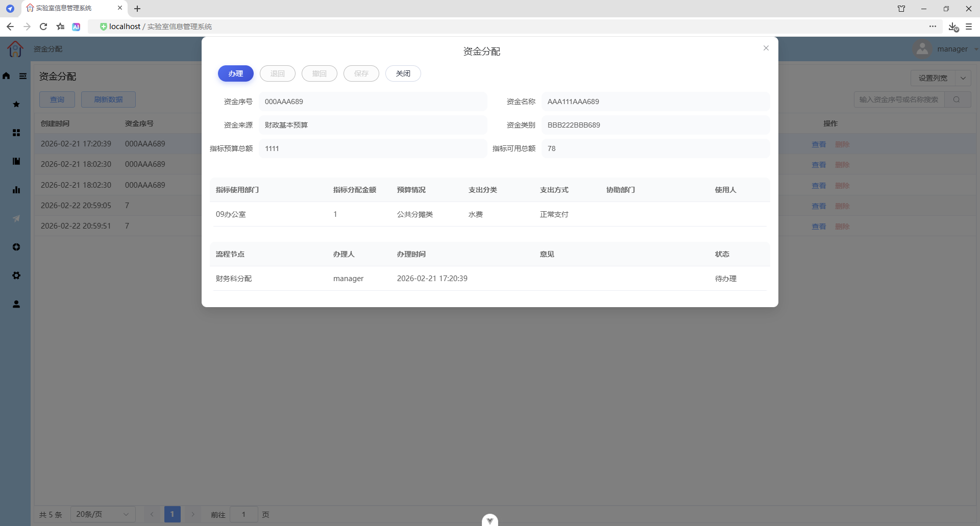This screenshot has width=980, height=526.
Task: Click the house logo in the app header
Action: tap(15, 49)
